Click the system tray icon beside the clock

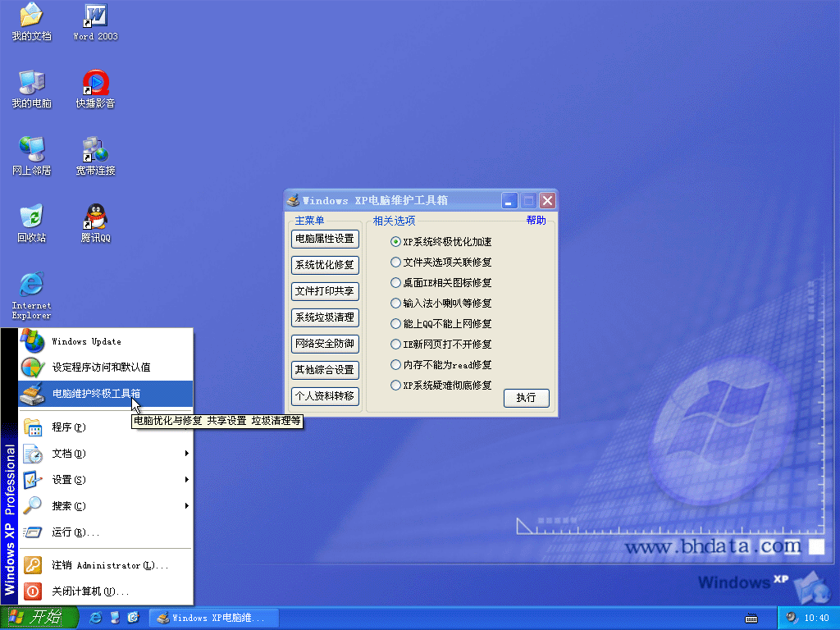click(792, 618)
